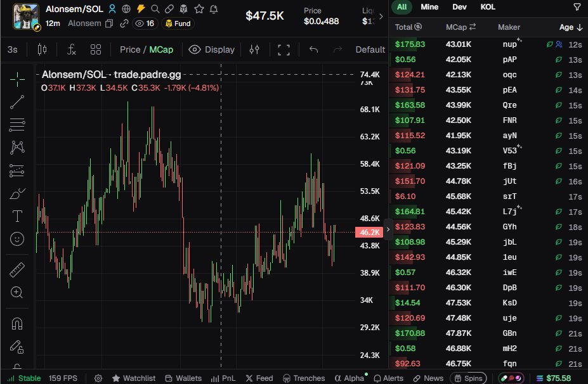Open candlestick chart type selector
This screenshot has height=384, width=588.
click(42, 49)
